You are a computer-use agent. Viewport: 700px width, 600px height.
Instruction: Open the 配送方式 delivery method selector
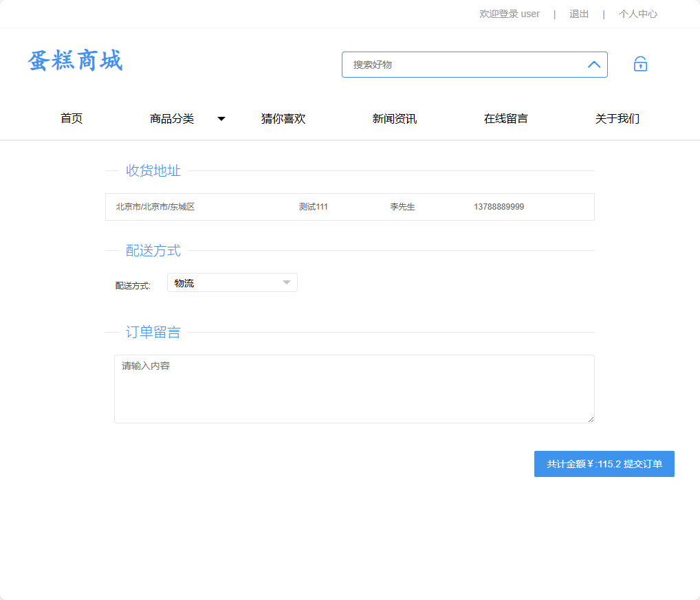(x=232, y=282)
